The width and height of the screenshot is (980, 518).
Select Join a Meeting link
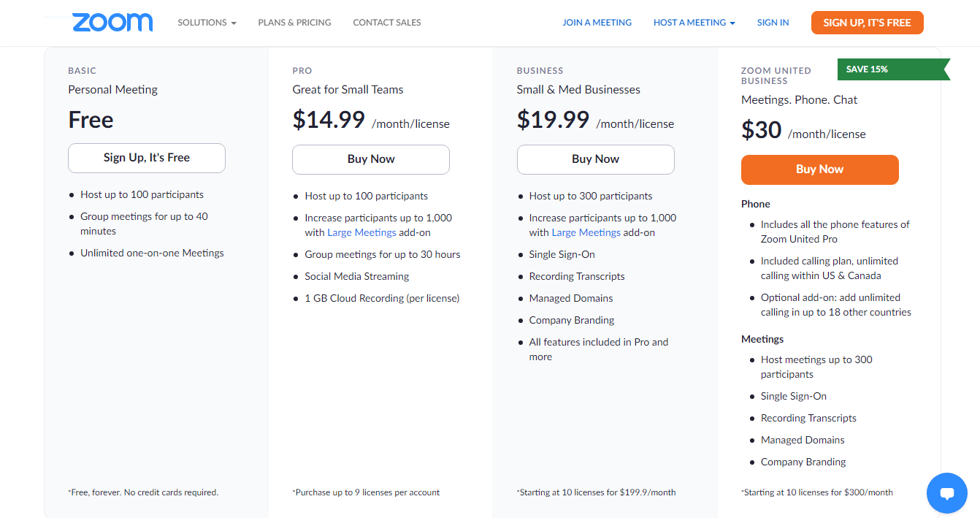[x=597, y=23]
